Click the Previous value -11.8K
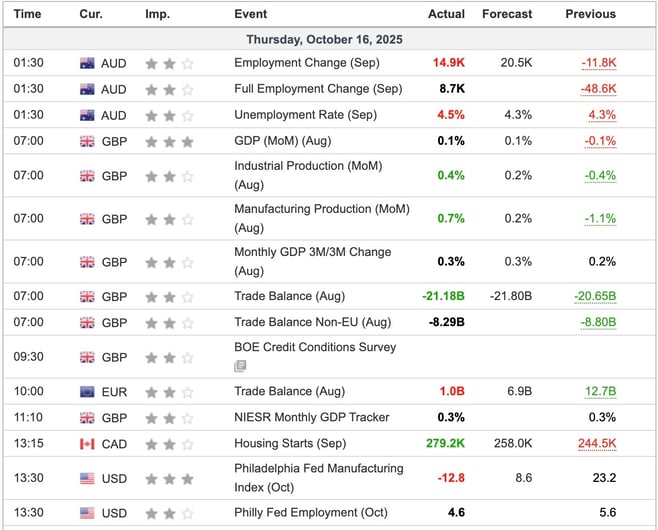The image size is (658, 530). point(598,63)
